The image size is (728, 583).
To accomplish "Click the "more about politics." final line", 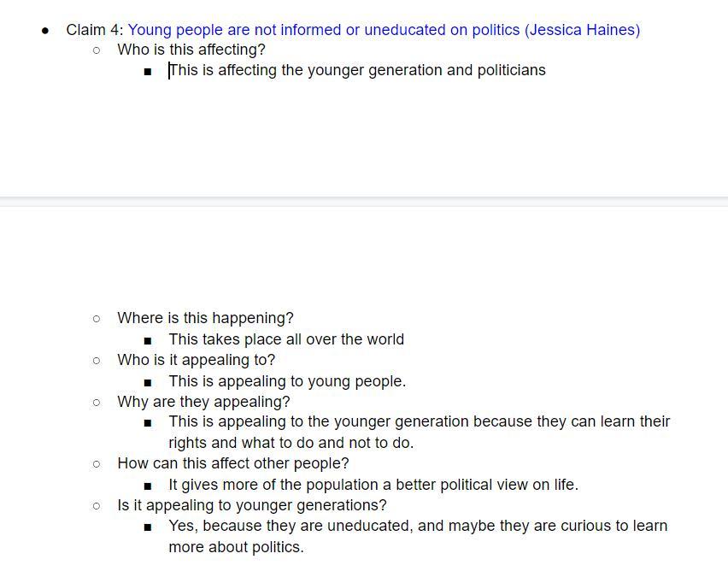I will [x=236, y=547].
